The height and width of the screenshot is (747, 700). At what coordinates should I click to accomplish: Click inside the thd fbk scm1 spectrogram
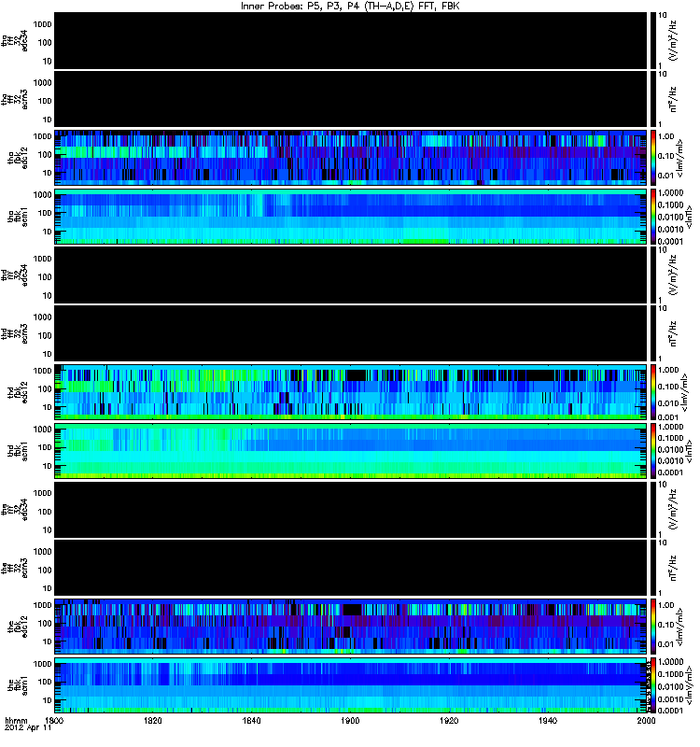351,451
